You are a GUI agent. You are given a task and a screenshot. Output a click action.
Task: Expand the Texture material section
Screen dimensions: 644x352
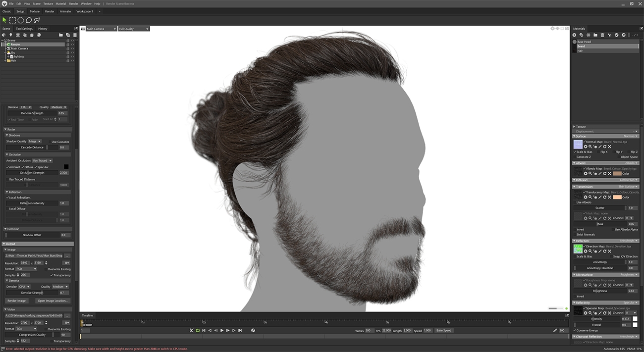(x=574, y=127)
